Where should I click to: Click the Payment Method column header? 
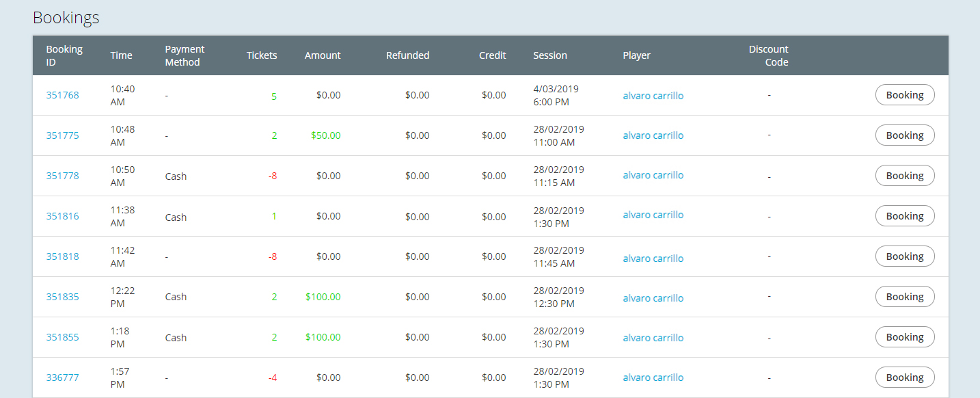pyautogui.click(x=185, y=55)
